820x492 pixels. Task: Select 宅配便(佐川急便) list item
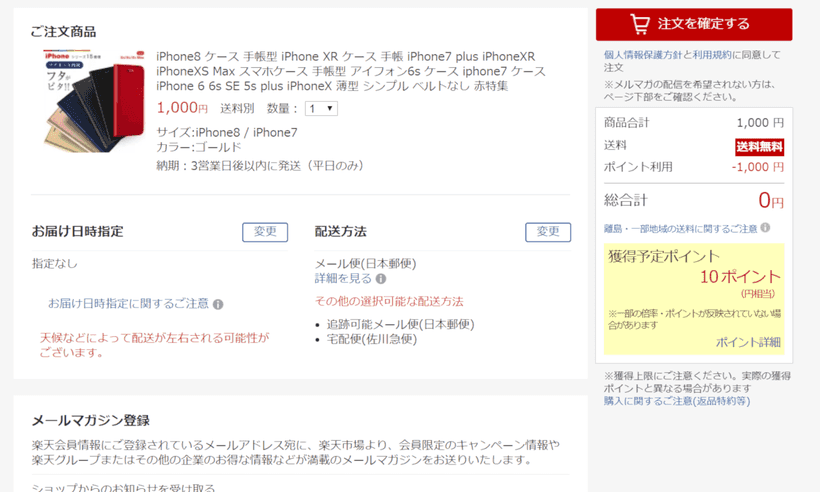371,340
